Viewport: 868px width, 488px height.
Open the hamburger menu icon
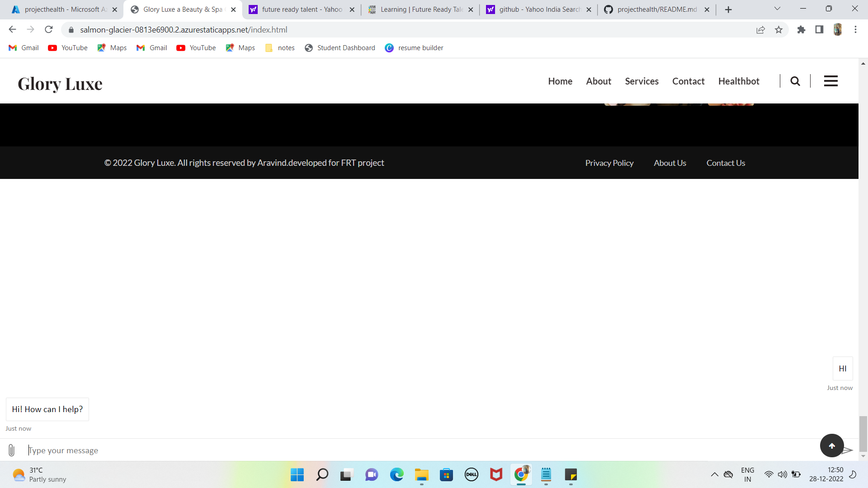point(830,81)
